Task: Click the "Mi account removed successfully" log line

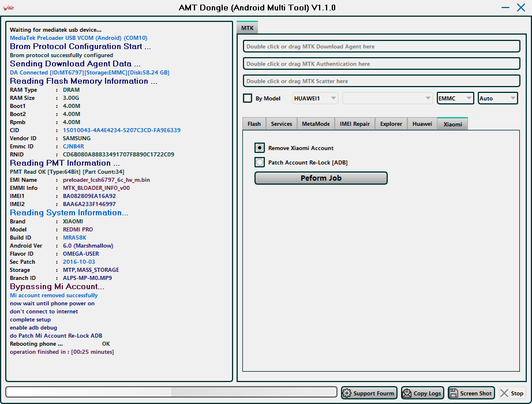Action: click(x=54, y=295)
